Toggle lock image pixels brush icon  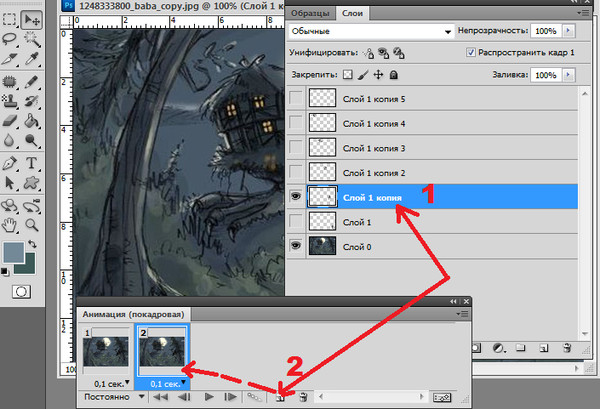[363, 75]
